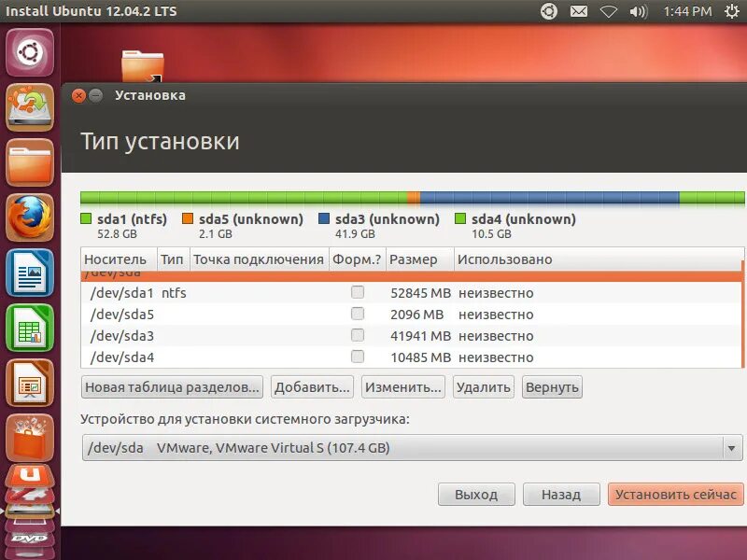The width and height of the screenshot is (747, 560).
Task: Select the /dev/sda3 partition row
Action: point(412,336)
